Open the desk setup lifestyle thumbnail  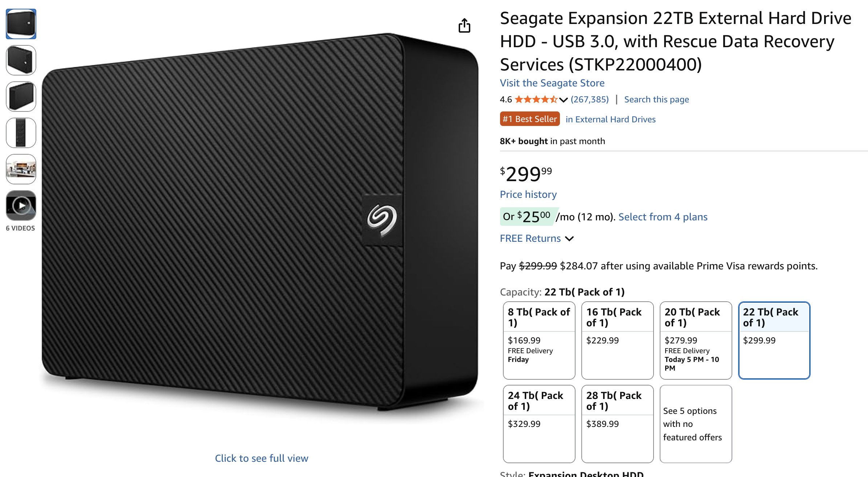(x=21, y=169)
